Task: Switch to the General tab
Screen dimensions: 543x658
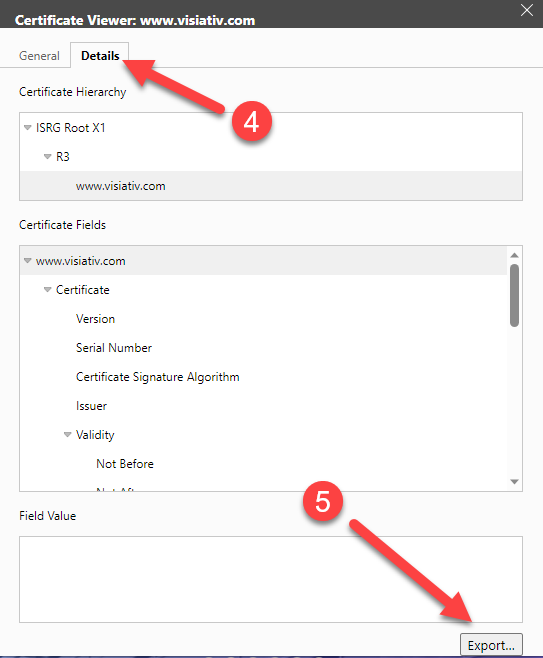Action: click(39, 56)
